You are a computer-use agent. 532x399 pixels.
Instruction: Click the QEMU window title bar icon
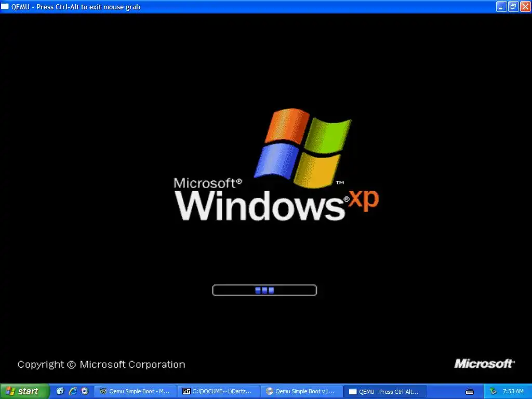[5, 6]
